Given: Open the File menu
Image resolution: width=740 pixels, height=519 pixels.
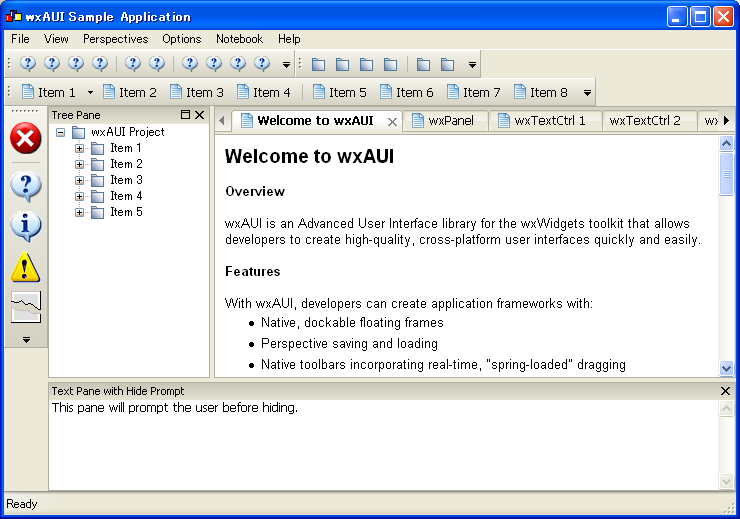Looking at the screenshot, I should click(20, 39).
